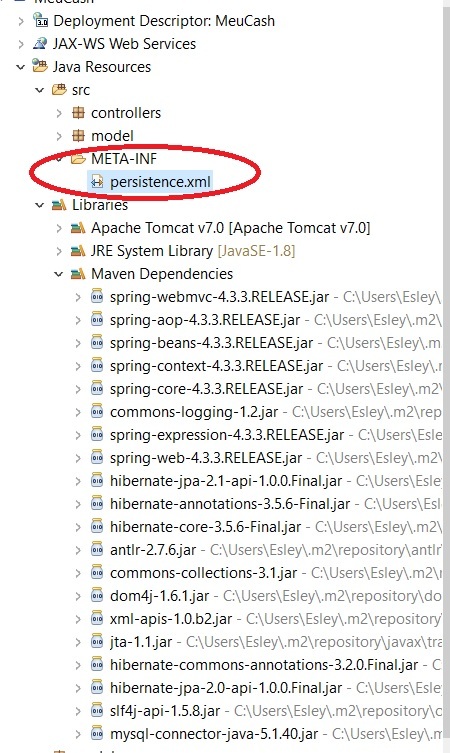Click the controllers package icon
Screen dimensions: 450x753
(78, 112)
